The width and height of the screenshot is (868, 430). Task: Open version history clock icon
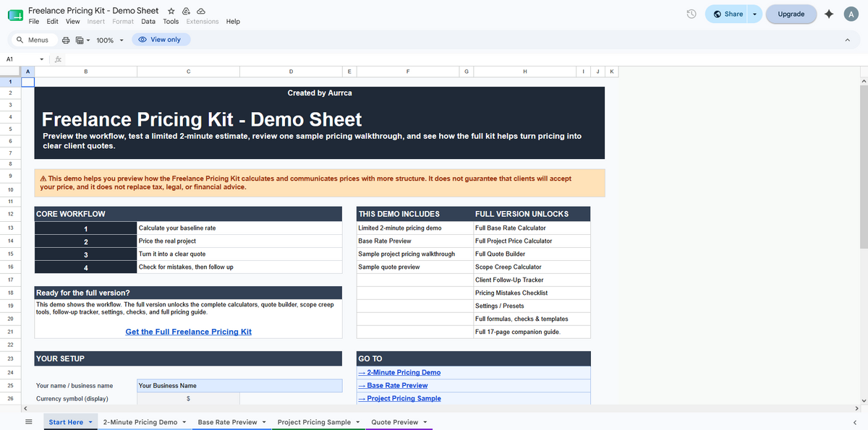pos(692,14)
